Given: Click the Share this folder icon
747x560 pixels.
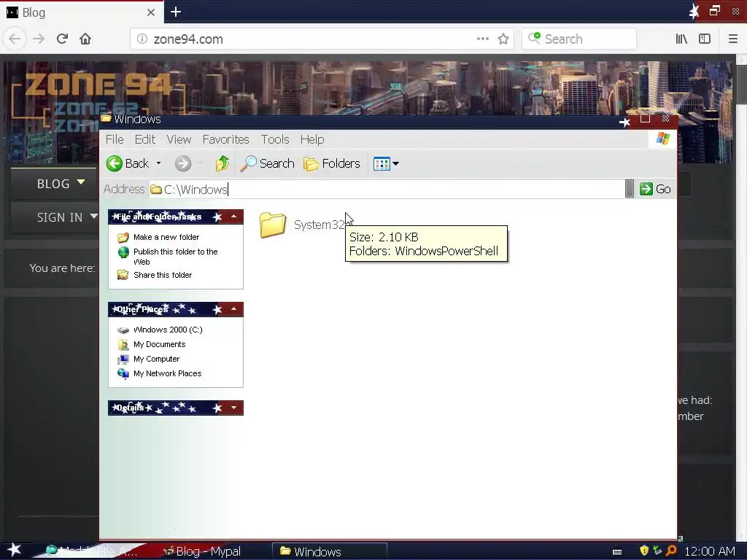Looking at the screenshot, I should [123, 275].
